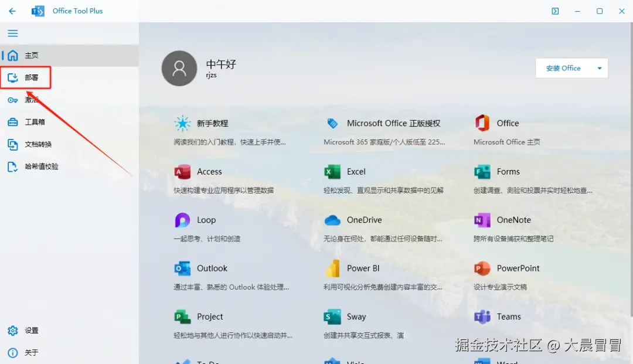Image resolution: width=633 pixels, height=364 pixels.
Task: Click the Loop app icon
Action: tap(182, 220)
